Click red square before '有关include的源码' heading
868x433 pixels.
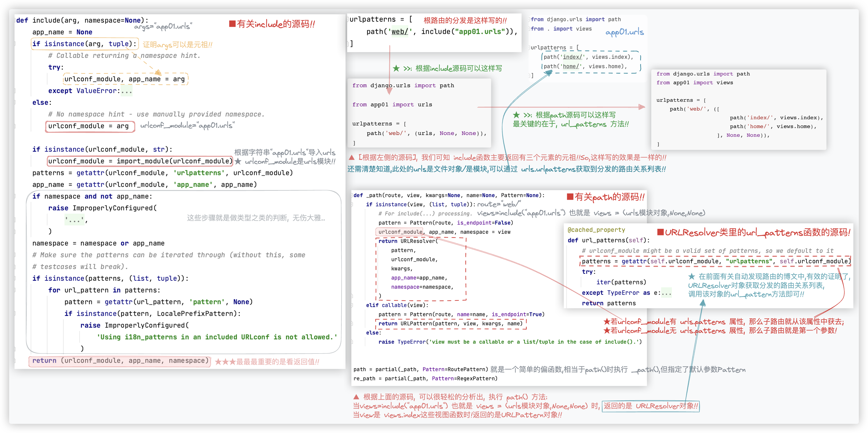tap(232, 24)
